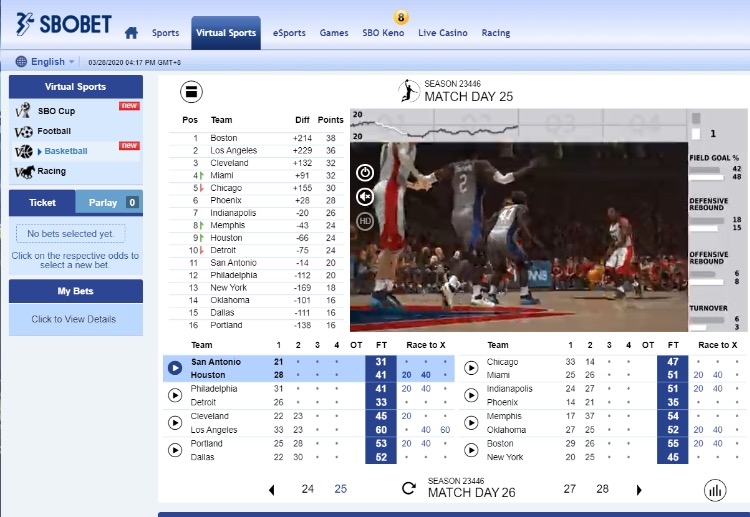Open the English language dropdown
Screen dimensions: 750x517
click(46, 62)
